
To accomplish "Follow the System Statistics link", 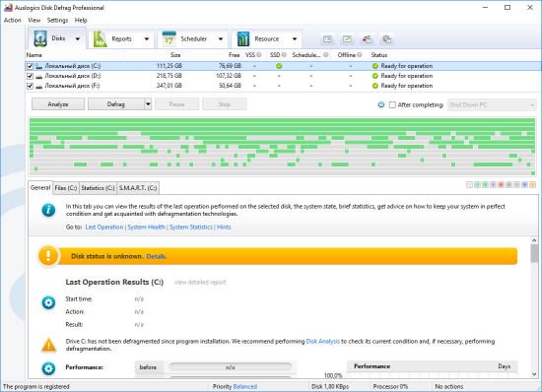I will 191,227.
